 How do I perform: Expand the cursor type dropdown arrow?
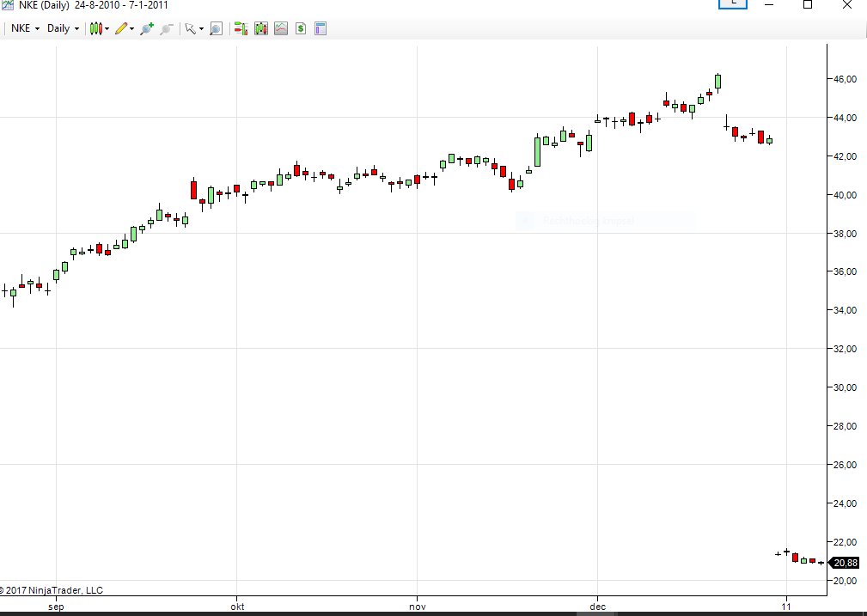click(x=201, y=28)
